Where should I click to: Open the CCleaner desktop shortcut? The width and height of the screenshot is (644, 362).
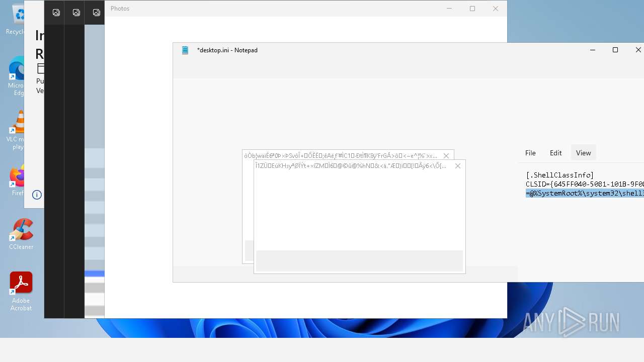21,234
